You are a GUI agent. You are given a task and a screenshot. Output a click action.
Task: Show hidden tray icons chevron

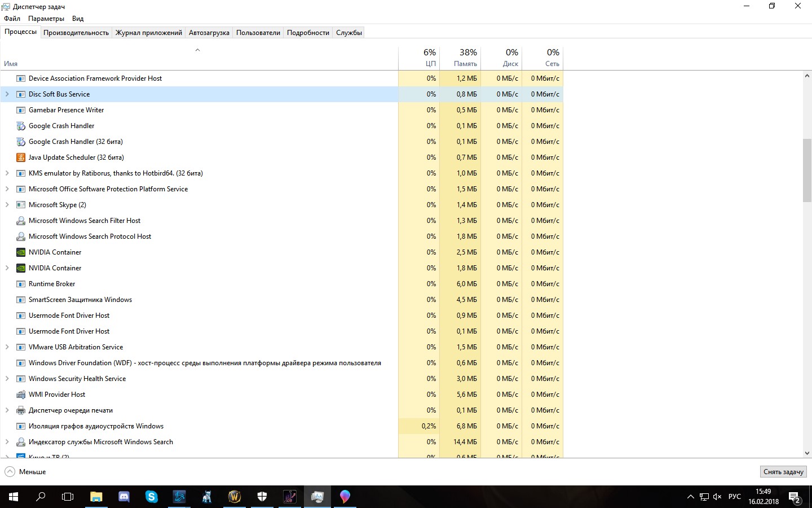point(690,497)
